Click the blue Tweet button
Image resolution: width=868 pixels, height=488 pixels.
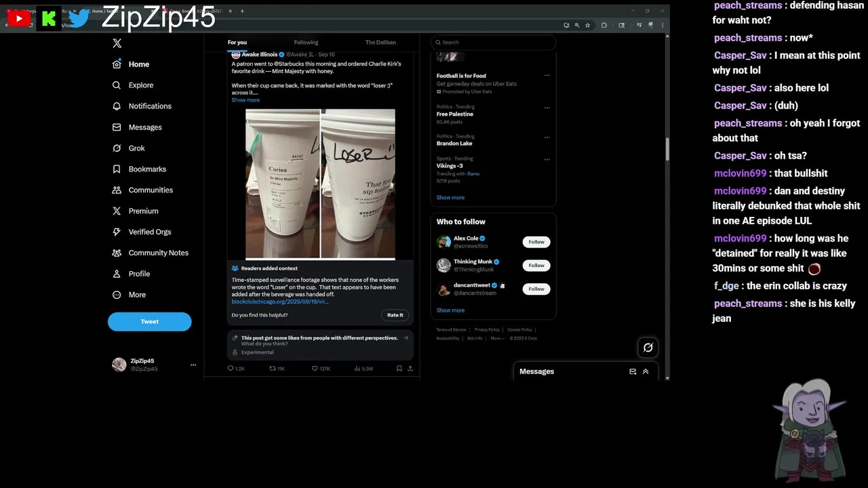(150, 321)
